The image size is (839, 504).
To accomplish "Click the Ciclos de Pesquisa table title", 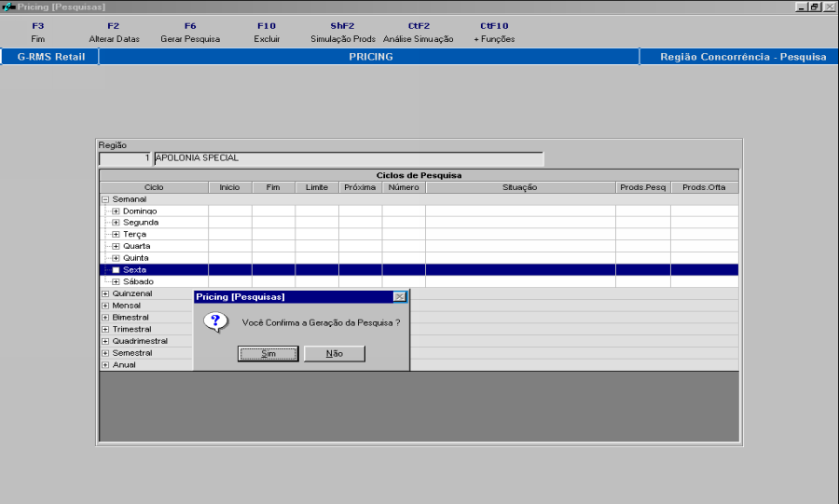I will click(419, 175).
